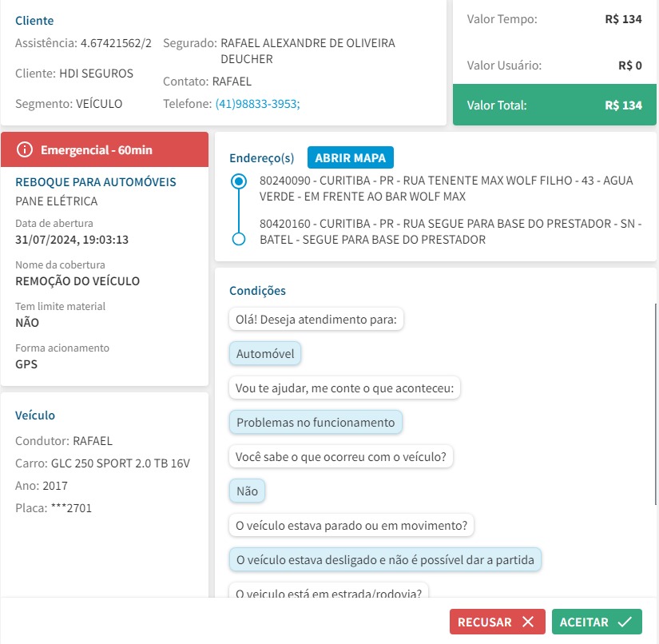Viewport: 659px width, 644px height.
Task: Click the checkmark icon on ACEITAR
Action: click(x=625, y=622)
